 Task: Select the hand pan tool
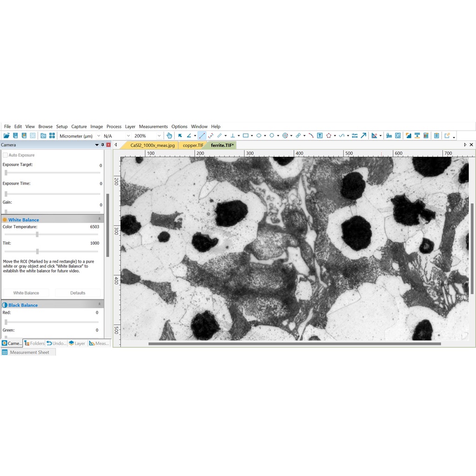coord(169,136)
